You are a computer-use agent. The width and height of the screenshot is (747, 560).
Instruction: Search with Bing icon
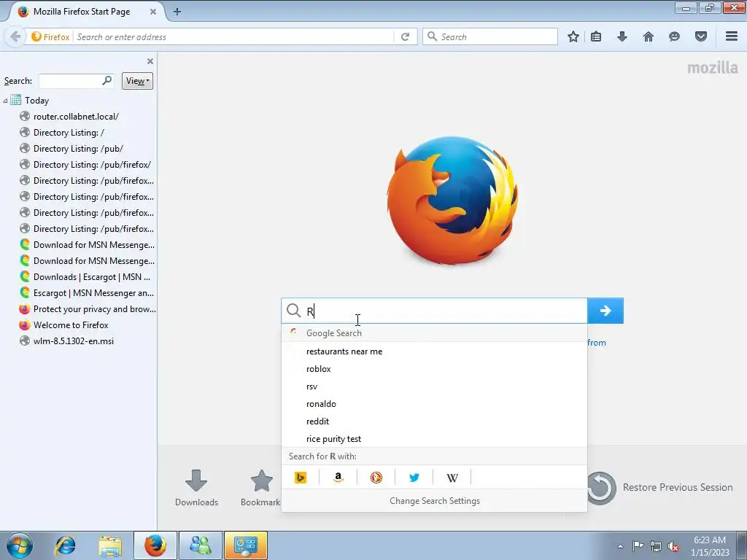[301, 477]
